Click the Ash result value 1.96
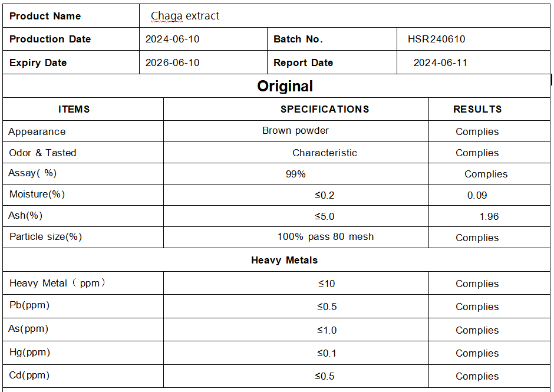This screenshot has width=554, height=392. coord(489,216)
